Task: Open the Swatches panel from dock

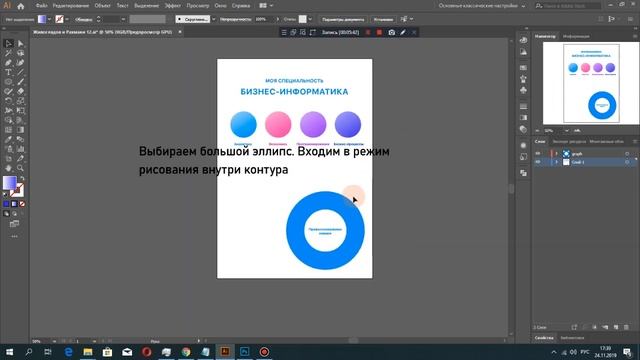Action: [524, 67]
